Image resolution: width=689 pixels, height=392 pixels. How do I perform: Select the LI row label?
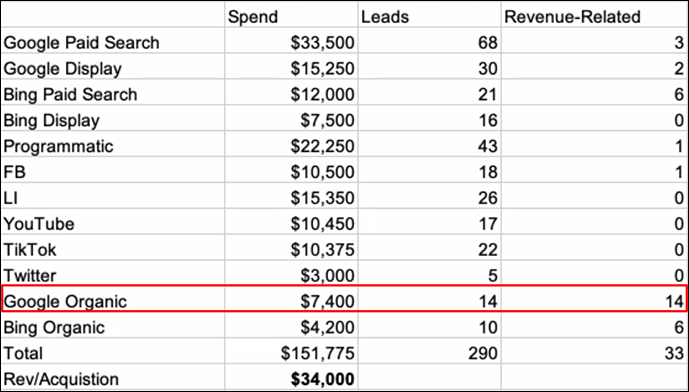(11, 198)
